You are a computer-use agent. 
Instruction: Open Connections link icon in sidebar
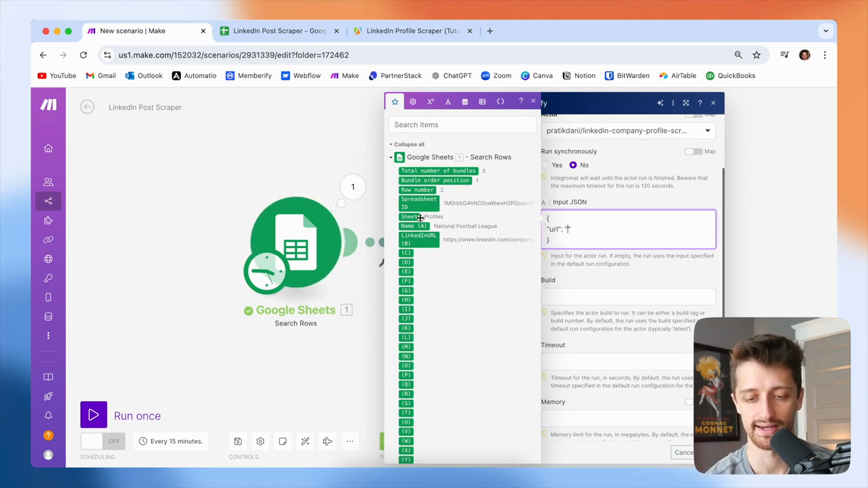point(48,239)
